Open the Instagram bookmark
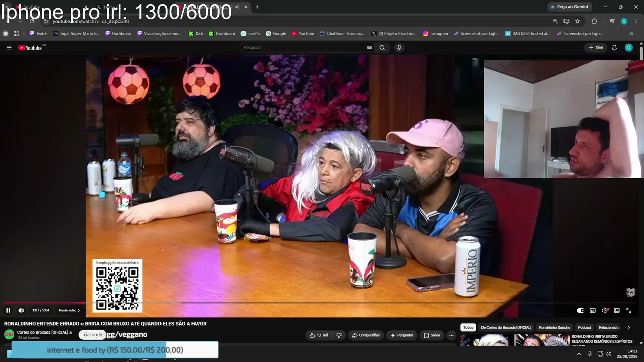Screen dimensions: 644x362 pyautogui.click(x=435, y=34)
